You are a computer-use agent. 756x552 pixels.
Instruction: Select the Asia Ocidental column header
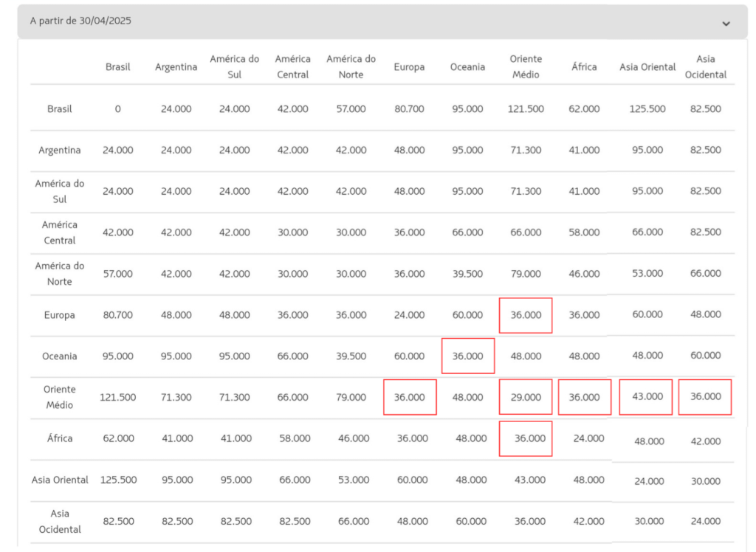(x=705, y=66)
